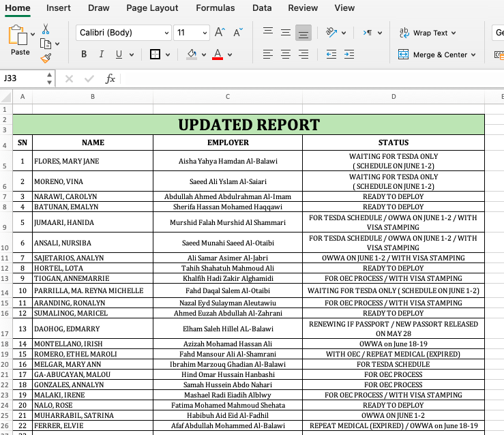Apply fill color with paint bucket

click(x=192, y=55)
